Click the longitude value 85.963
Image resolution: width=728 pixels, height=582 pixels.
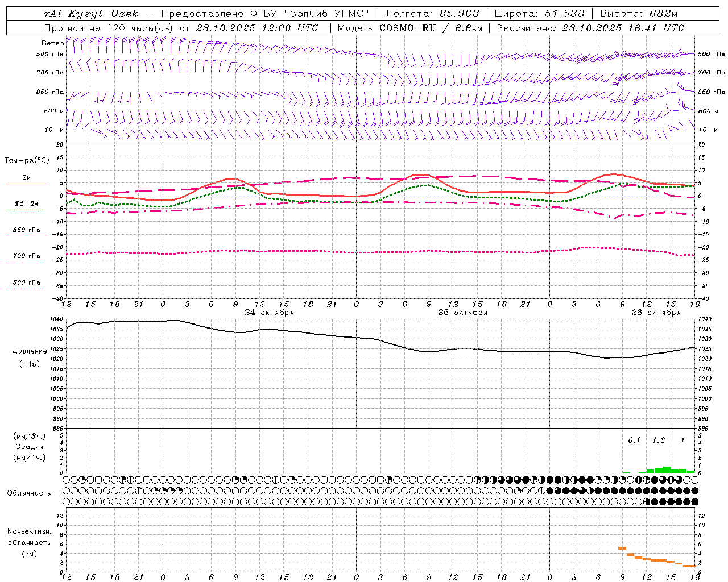pos(459,14)
